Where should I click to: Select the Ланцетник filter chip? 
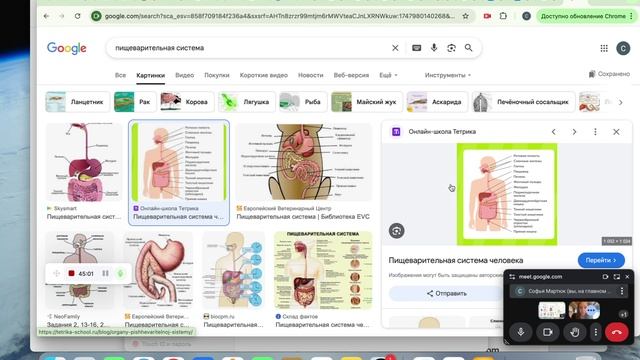coord(77,102)
